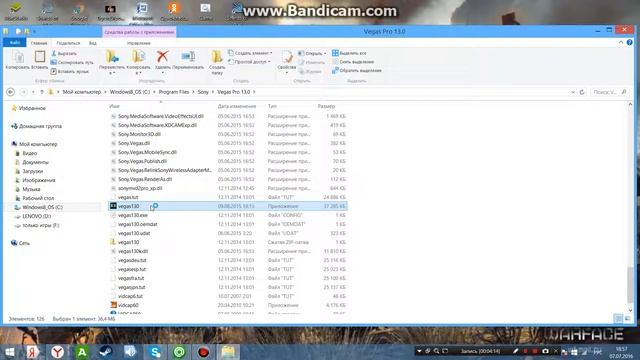Click the Копировать (Copy) ribbon icon
Viewport: 640px width, 360px height.
[x=18, y=57]
